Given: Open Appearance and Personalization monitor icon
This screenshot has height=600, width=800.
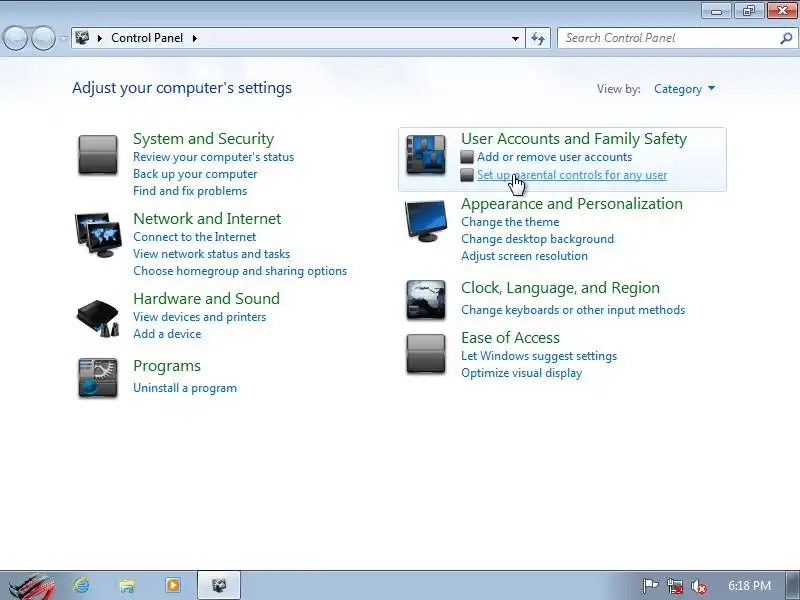Looking at the screenshot, I should (x=426, y=220).
